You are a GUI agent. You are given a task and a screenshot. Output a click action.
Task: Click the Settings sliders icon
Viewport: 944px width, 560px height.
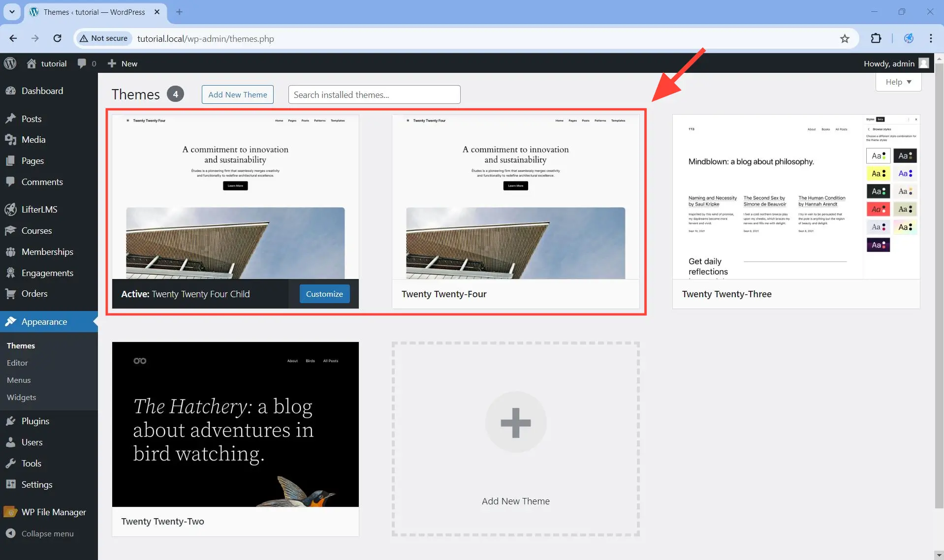point(10,485)
